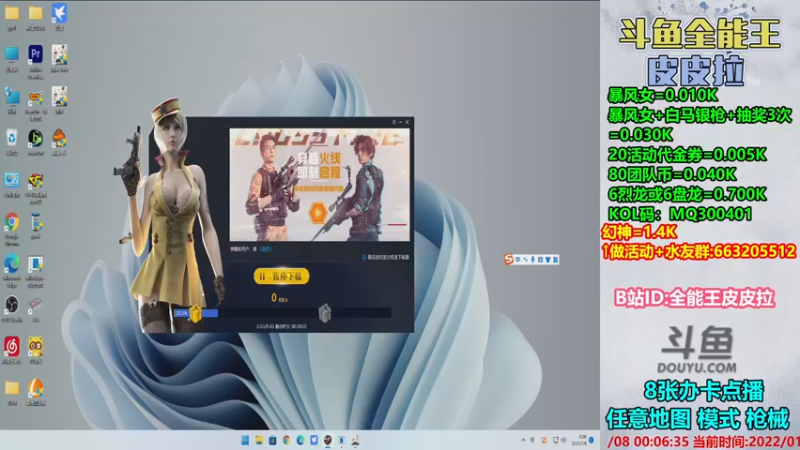
Task: Open the green-circle black desktop shortcut
Action: click(x=35, y=138)
